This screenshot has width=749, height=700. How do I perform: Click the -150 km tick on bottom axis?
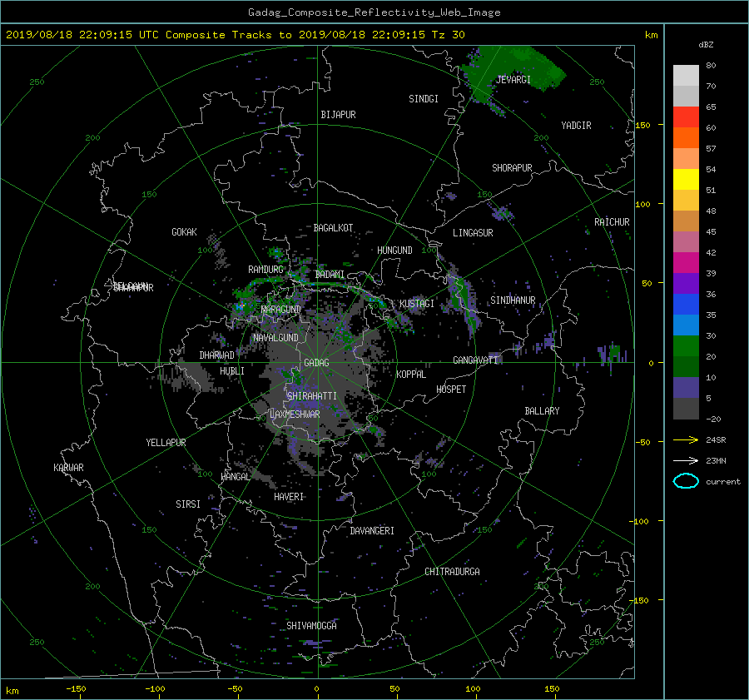(76, 688)
